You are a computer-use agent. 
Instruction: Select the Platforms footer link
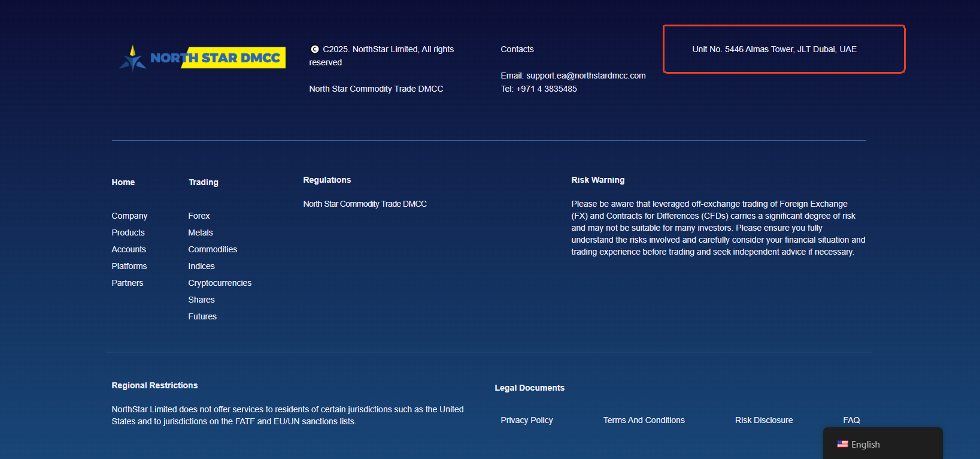129,266
